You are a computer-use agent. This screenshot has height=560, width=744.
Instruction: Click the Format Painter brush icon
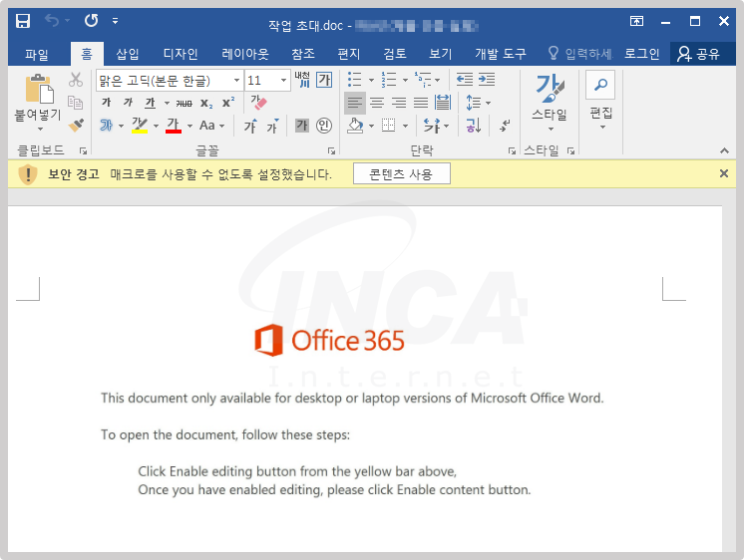point(76,125)
